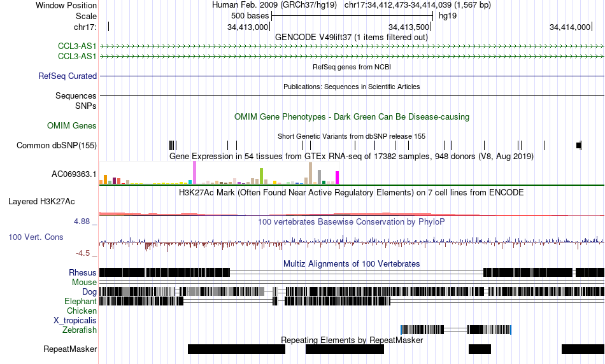Select the Zebrafish alignment label
The image size is (605, 364).
(x=80, y=330)
